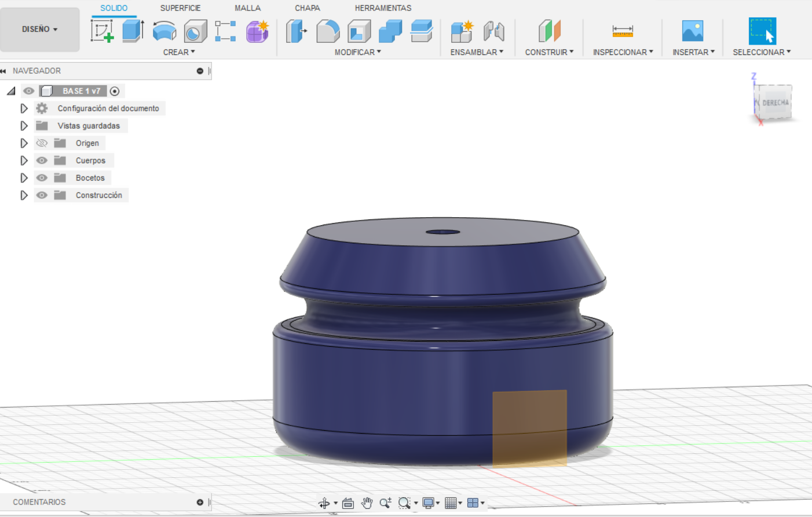Switch to the MALLA tab
The image size is (812, 517).
click(247, 8)
